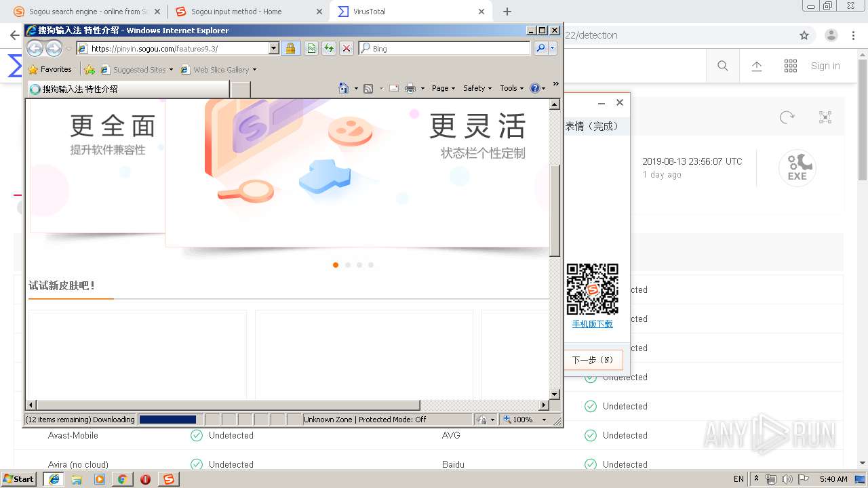Select the fourth carousel dot
The height and width of the screenshot is (488, 868).
point(371,265)
